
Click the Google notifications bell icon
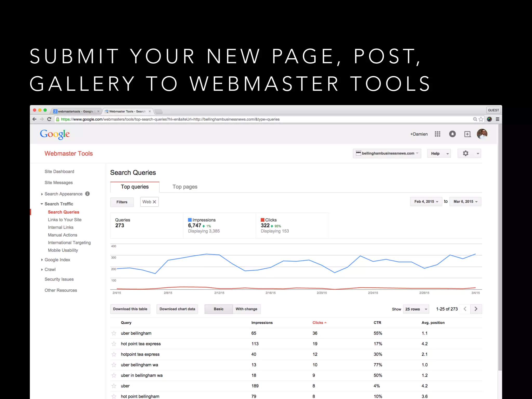[452, 134]
